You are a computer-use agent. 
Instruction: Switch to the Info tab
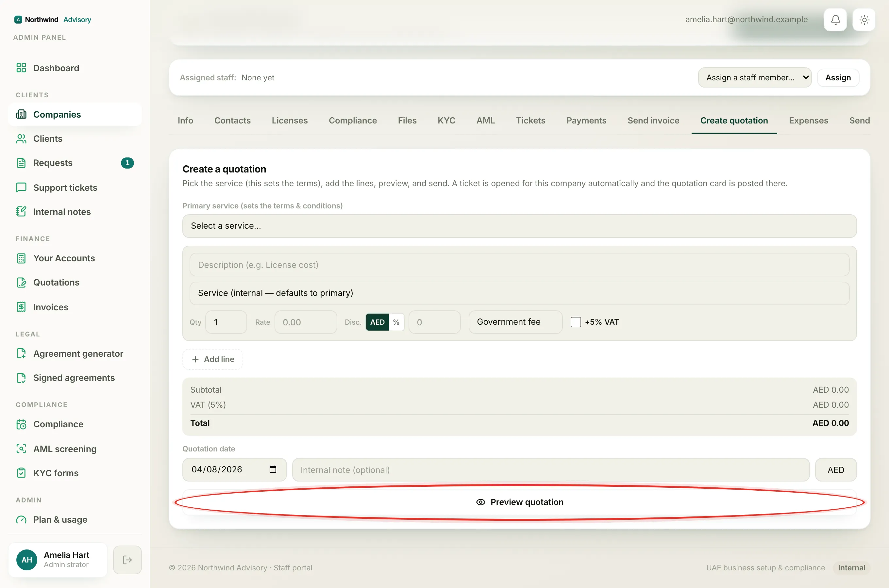click(185, 120)
